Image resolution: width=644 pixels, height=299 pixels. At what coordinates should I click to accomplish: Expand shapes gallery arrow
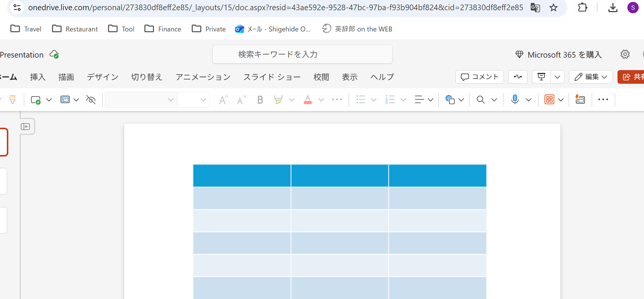point(461,100)
